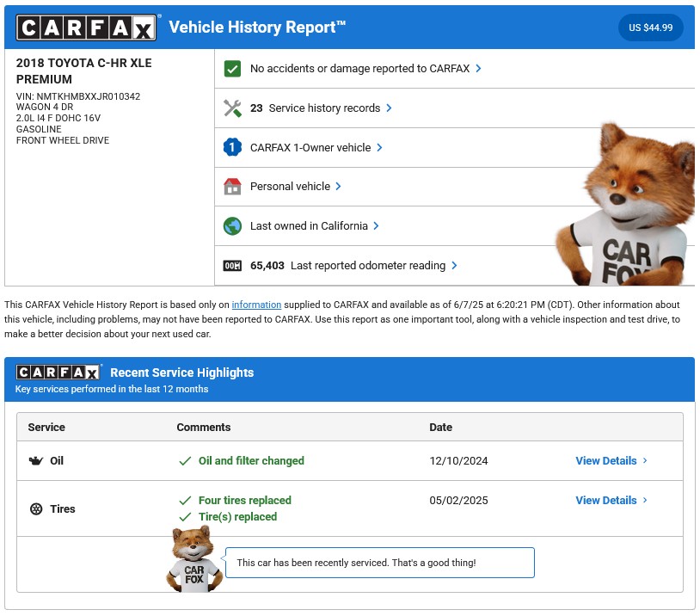
Task: Click the 'Tire(s) replaced' comment
Action: pyautogui.click(x=237, y=516)
